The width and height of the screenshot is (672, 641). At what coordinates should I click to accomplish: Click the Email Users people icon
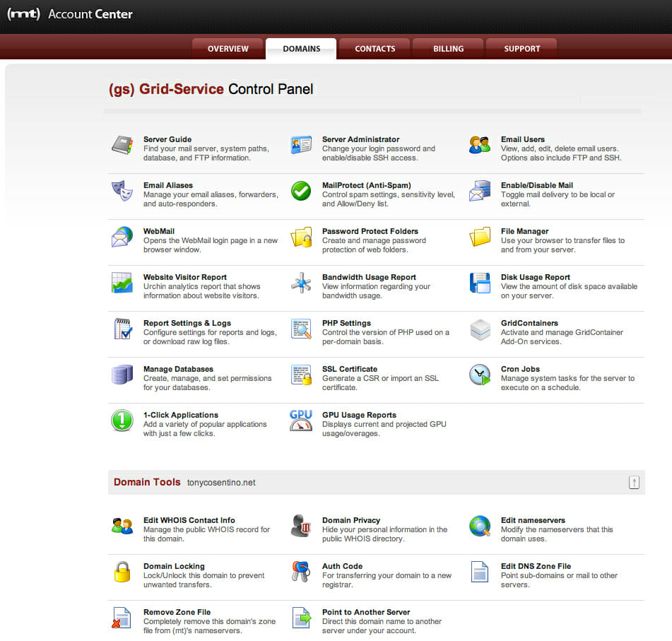(x=480, y=145)
